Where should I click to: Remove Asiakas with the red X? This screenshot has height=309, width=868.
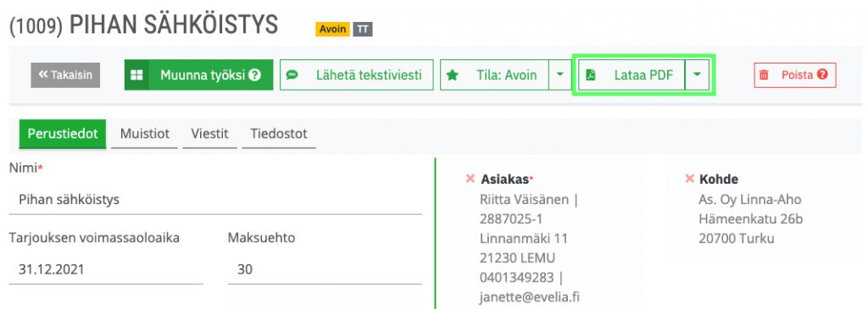click(470, 179)
